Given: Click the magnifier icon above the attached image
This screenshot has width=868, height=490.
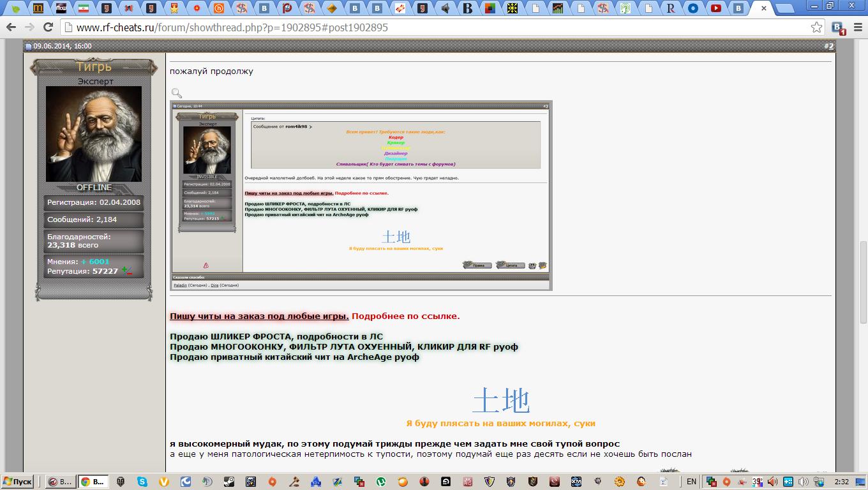Looking at the screenshot, I should (177, 93).
